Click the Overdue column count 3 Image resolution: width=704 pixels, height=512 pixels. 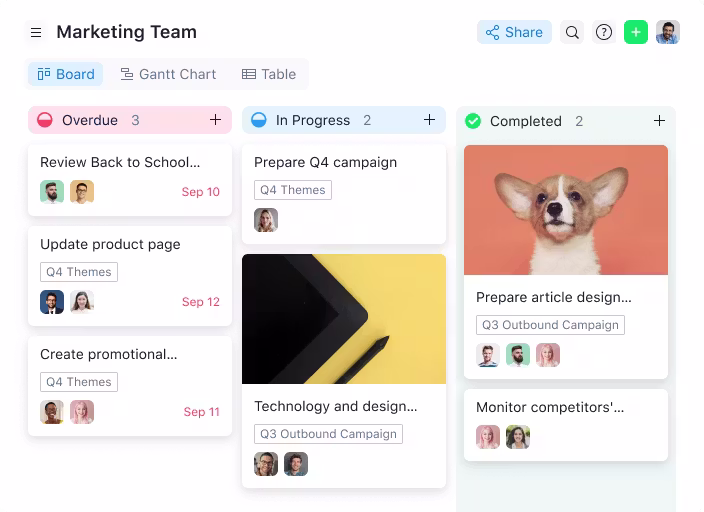[135, 120]
